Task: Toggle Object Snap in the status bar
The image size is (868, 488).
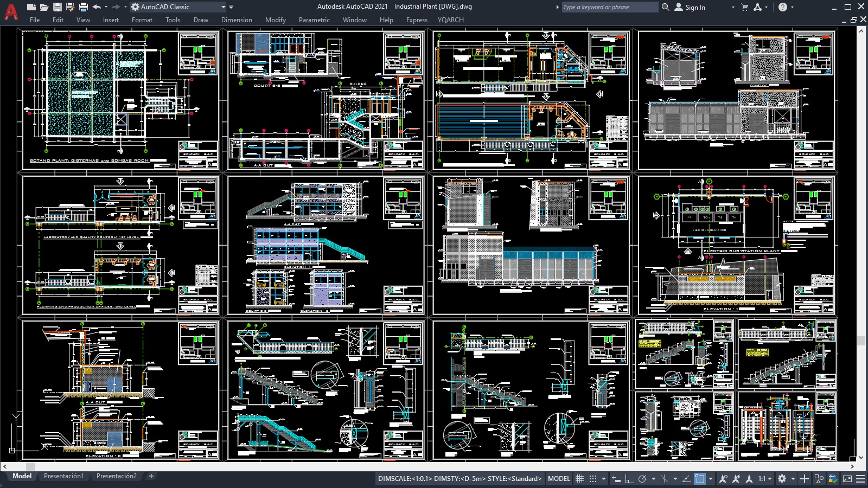Action: point(700,479)
